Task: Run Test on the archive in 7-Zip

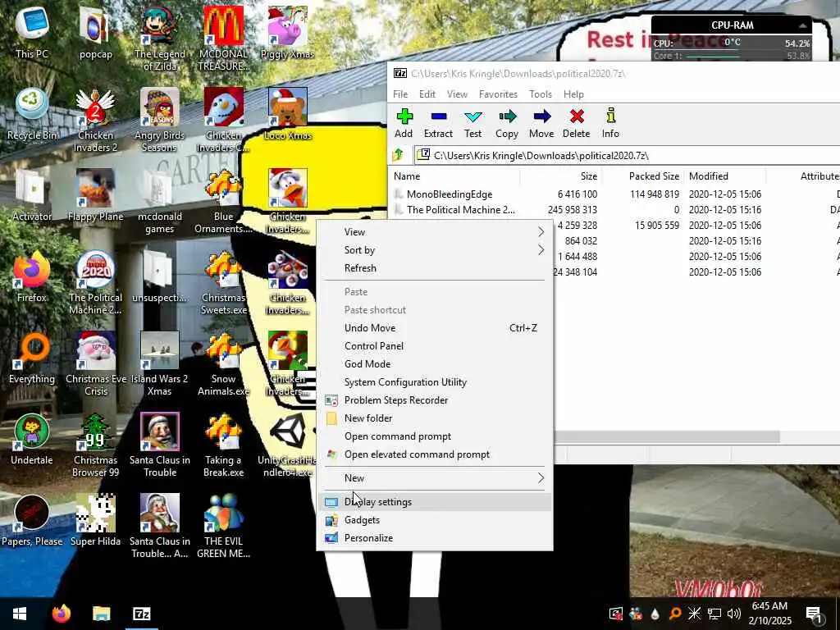Action: [x=473, y=124]
